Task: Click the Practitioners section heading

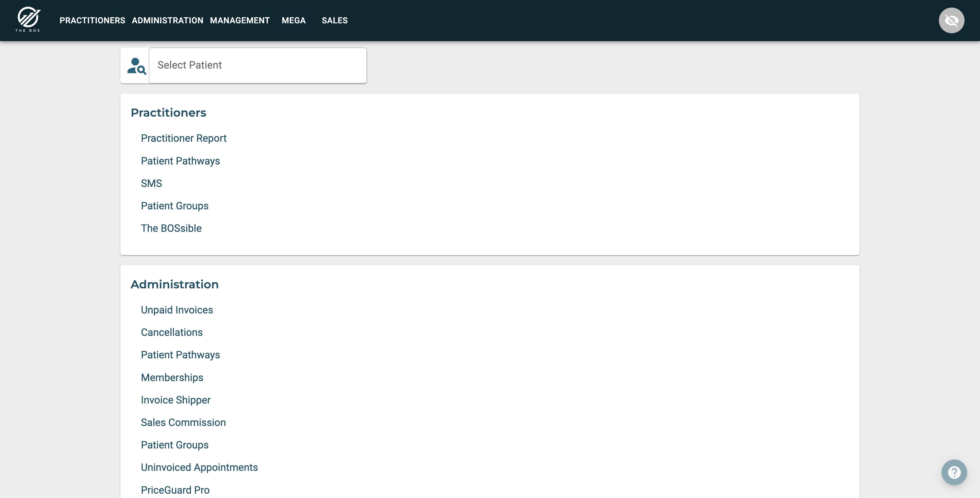Action: (168, 113)
